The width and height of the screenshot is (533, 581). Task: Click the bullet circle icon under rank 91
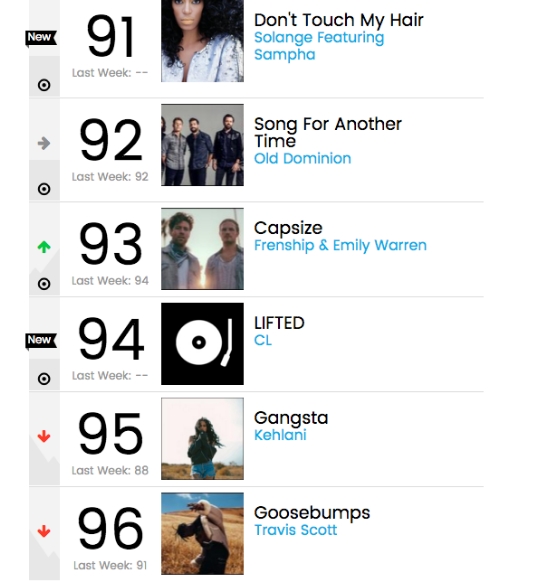44,85
